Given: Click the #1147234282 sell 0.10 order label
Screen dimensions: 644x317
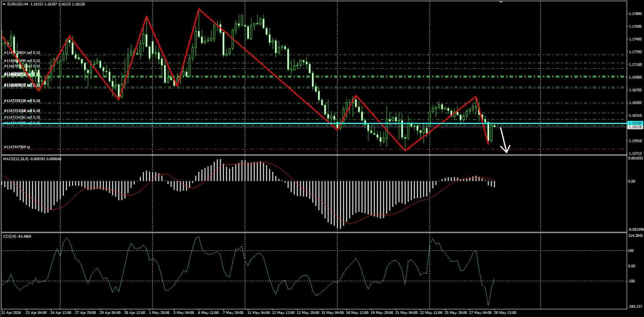Looking at the screenshot, I should [22, 117].
